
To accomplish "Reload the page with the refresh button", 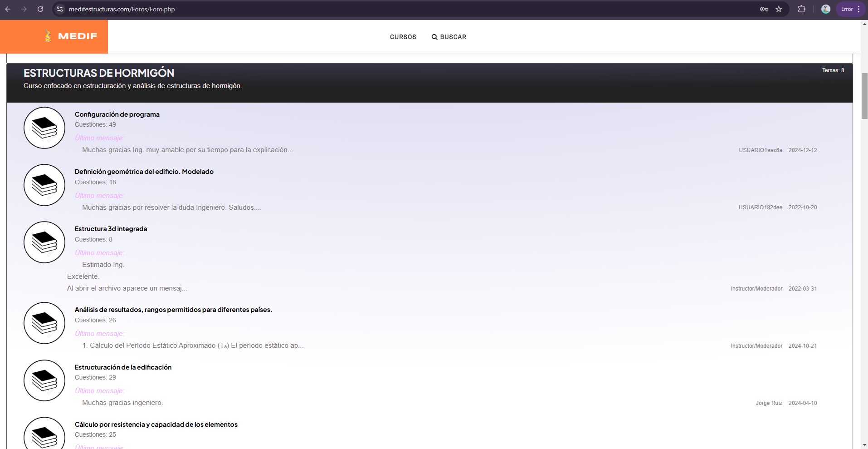I will (40, 9).
